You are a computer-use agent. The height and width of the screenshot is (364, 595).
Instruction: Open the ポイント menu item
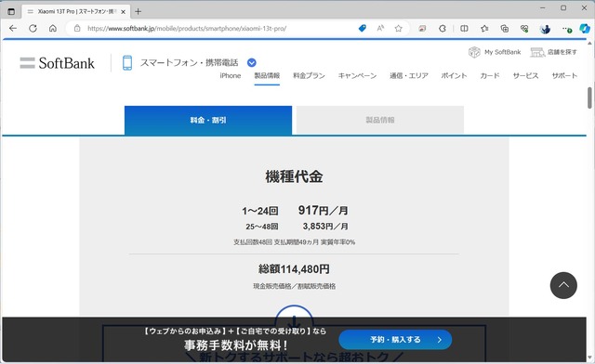click(x=454, y=76)
